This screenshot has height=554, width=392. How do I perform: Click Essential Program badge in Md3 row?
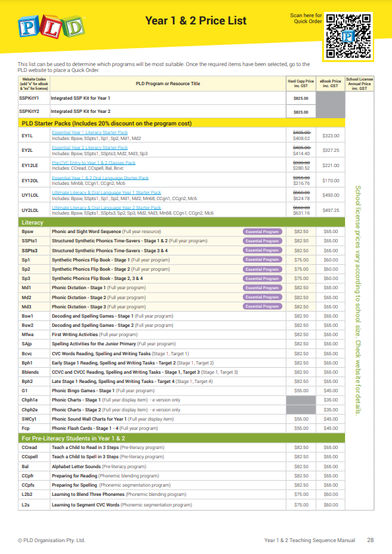point(263,306)
